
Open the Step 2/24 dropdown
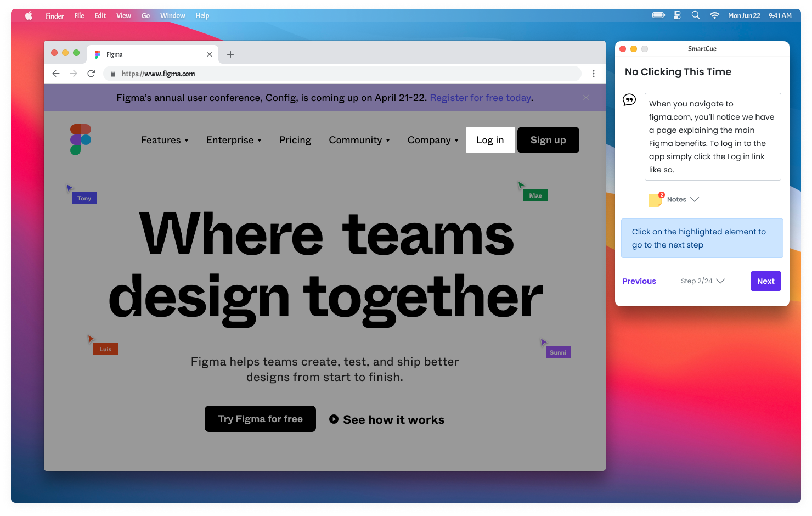tap(703, 281)
